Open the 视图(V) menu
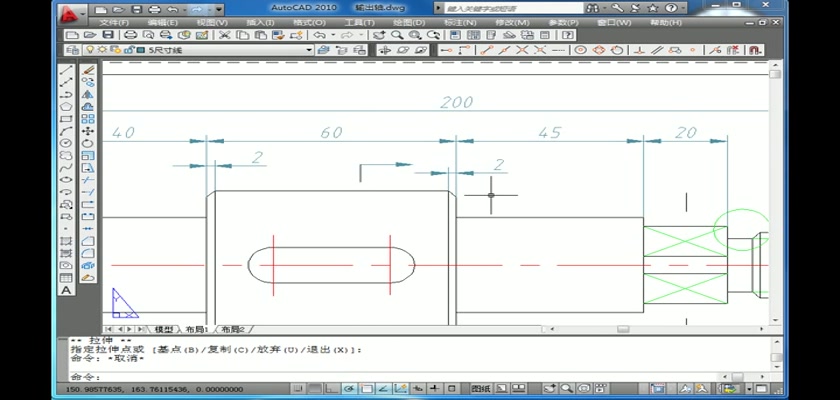 pyautogui.click(x=212, y=22)
